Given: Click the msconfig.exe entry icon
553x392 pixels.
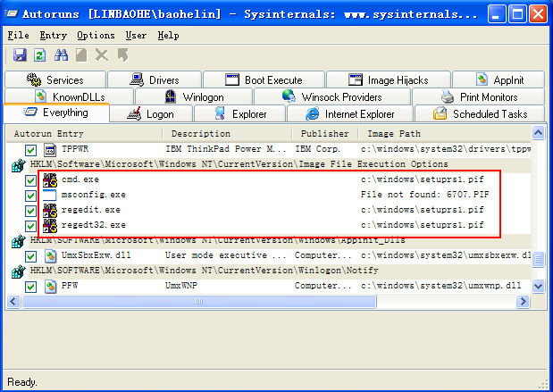Looking at the screenshot, I should pos(50,196).
